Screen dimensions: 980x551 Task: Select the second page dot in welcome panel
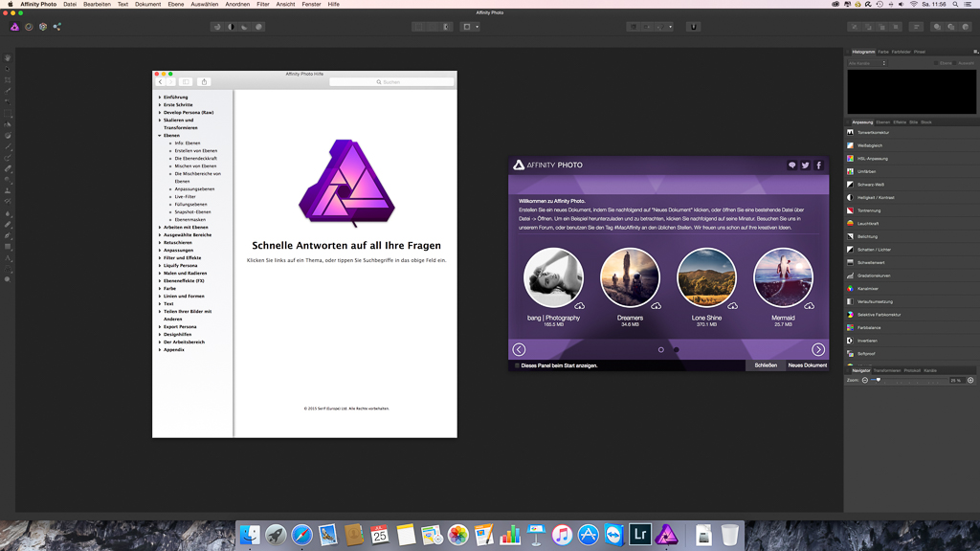point(677,350)
